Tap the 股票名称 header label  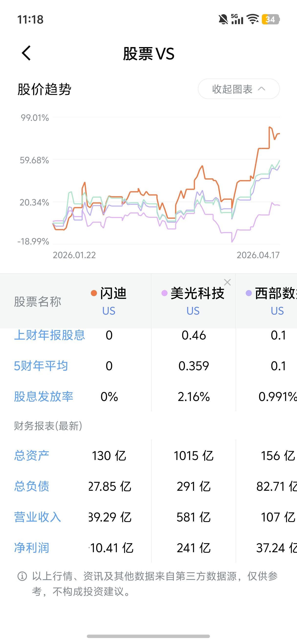pos(38,302)
